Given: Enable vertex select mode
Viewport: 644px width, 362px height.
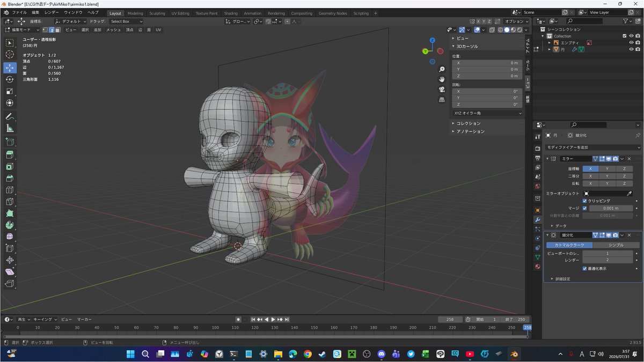Looking at the screenshot, I should (x=45, y=30).
